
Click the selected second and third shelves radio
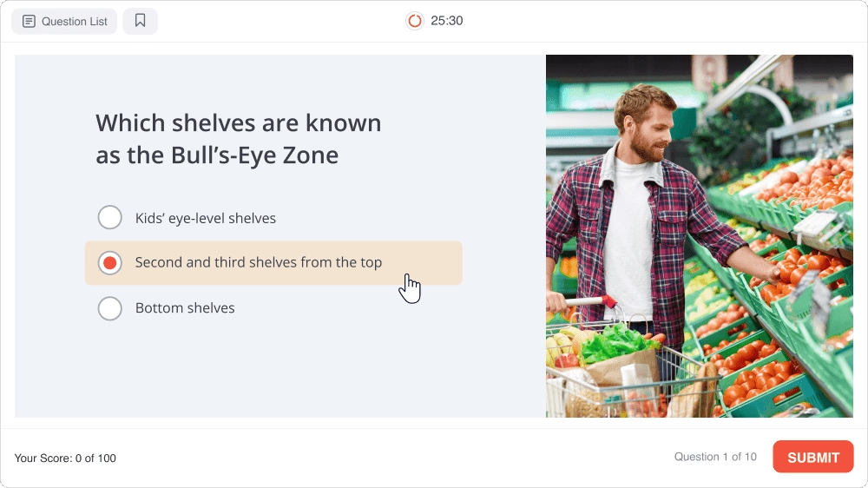(x=110, y=263)
